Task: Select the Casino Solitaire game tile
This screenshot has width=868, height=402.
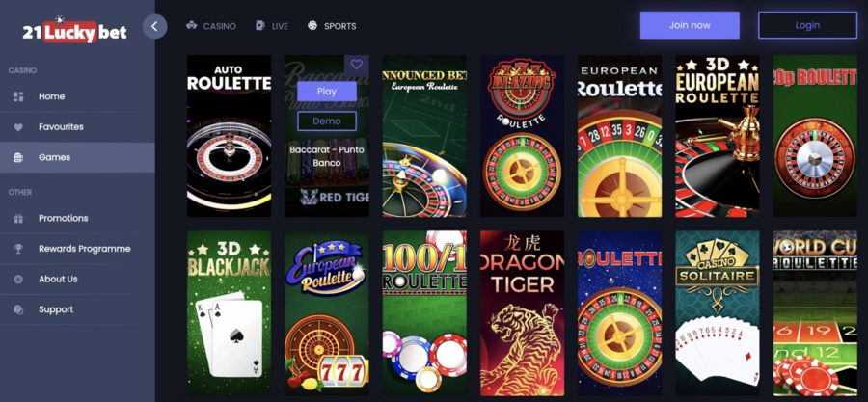Action: [x=718, y=313]
